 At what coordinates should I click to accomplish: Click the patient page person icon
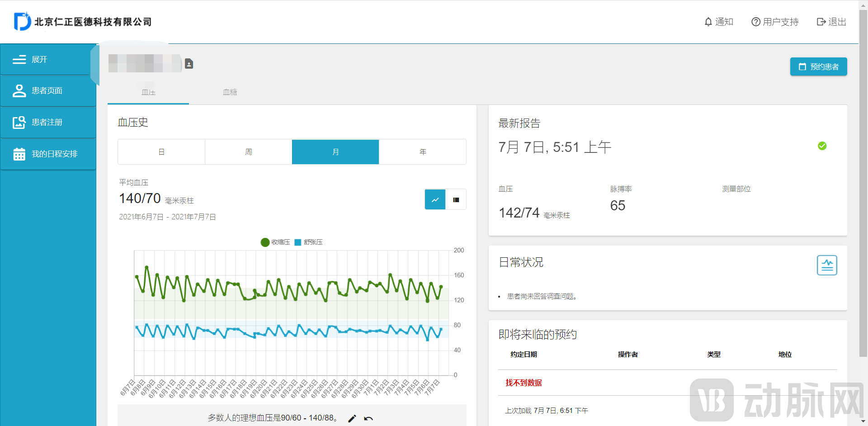(x=19, y=91)
